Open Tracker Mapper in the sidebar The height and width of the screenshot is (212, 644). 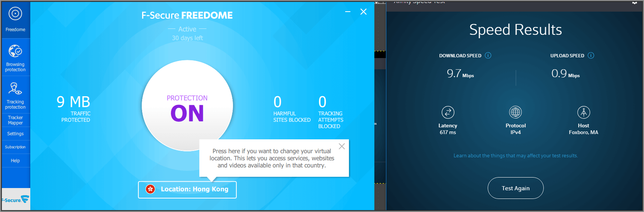(15, 120)
